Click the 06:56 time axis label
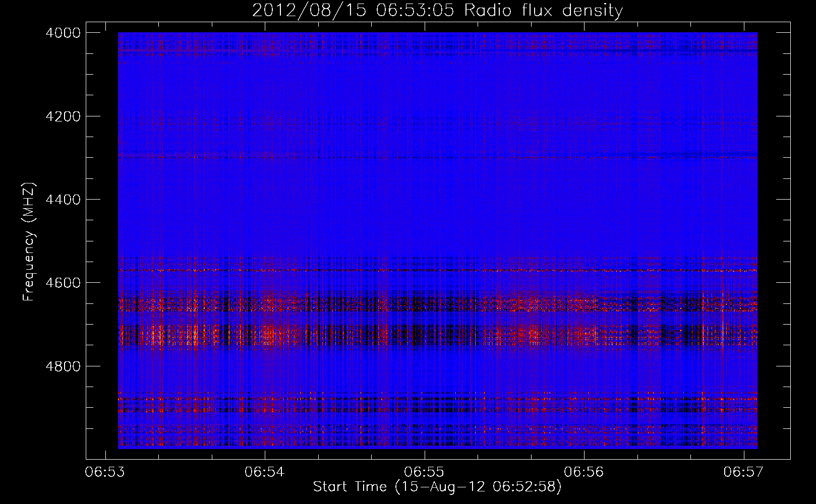The image size is (816, 504). pos(584,472)
